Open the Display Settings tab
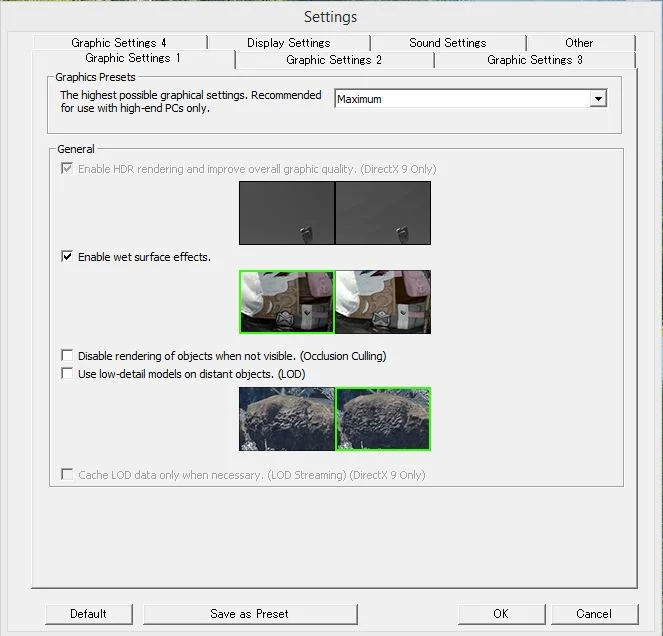 pos(288,43)
